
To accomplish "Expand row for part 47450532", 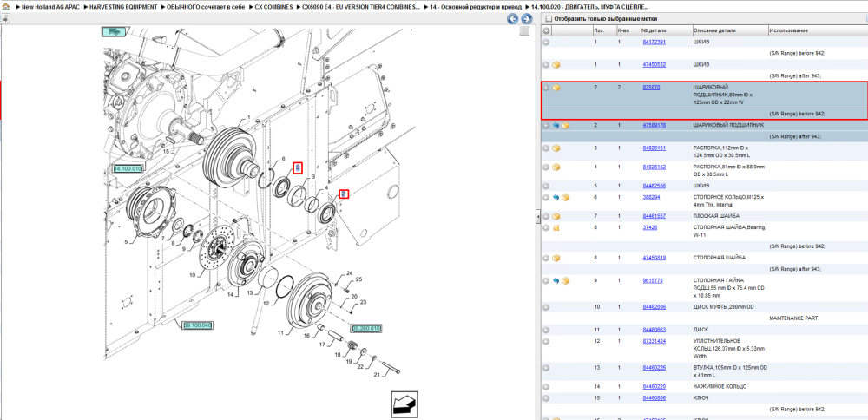I will (546, 65).
